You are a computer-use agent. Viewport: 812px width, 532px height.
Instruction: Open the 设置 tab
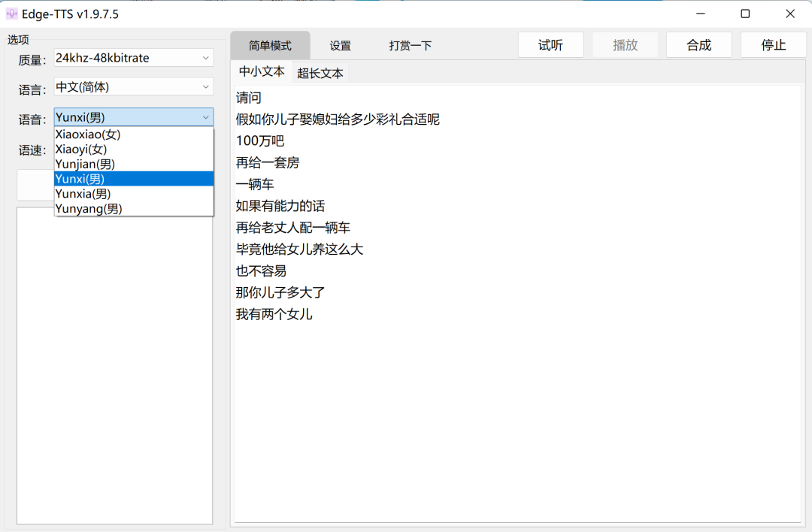341,46
